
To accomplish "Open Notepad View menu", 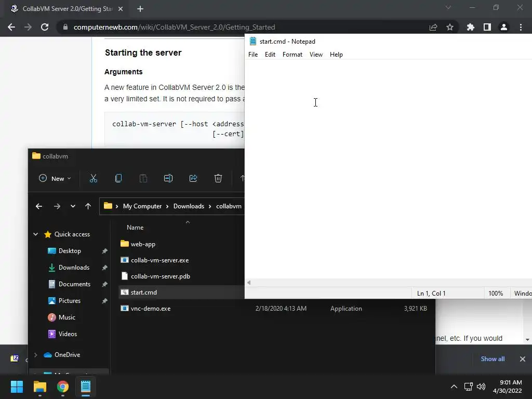I will 316,55.
